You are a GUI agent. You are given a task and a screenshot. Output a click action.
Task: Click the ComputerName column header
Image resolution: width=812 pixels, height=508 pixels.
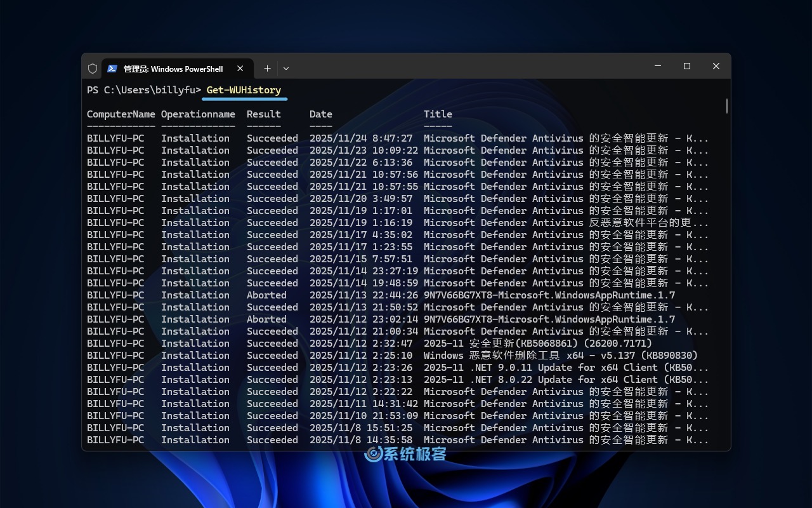coord(121,114)
